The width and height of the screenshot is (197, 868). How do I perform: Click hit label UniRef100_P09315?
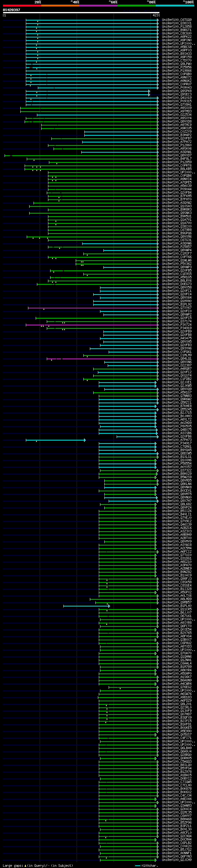coord(177,101)
